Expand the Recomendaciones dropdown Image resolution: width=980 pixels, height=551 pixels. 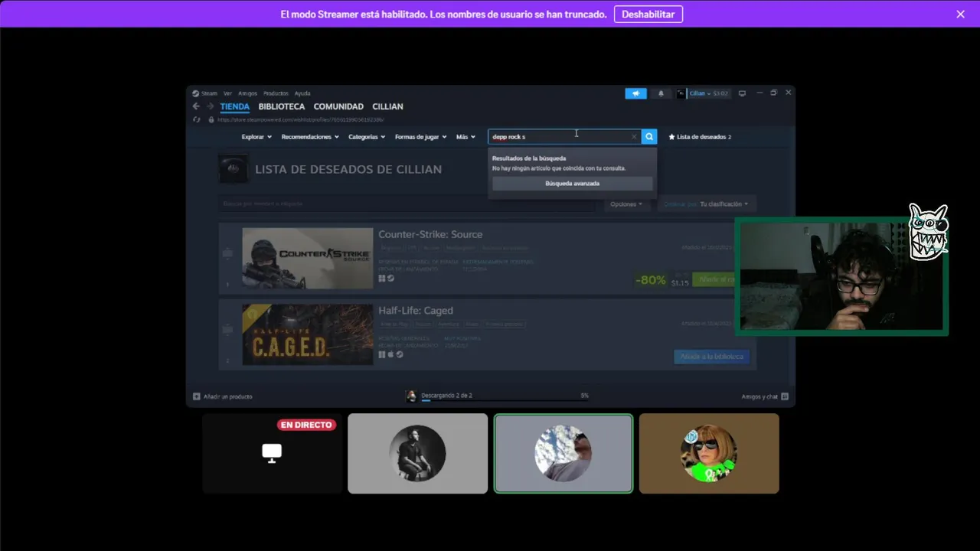pos(310,137)
